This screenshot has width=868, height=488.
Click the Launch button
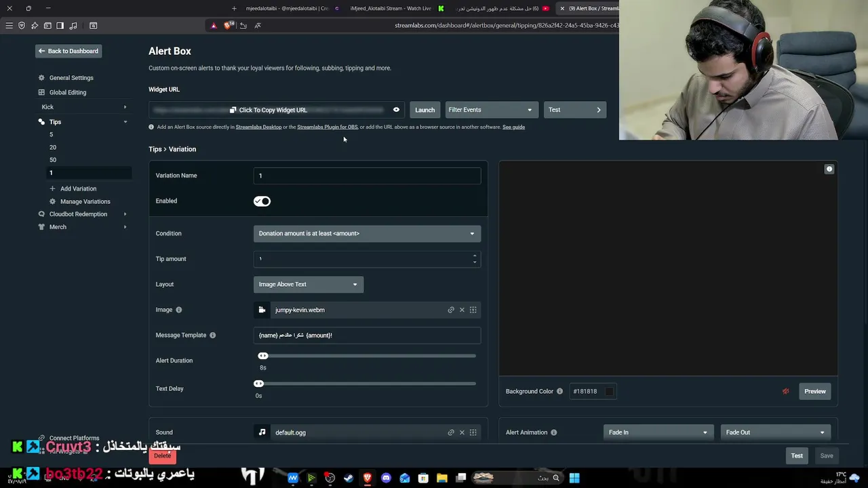(425, 110)
